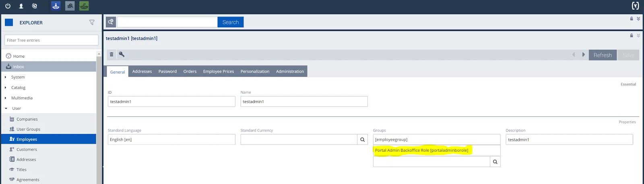
Task: Click magnifier icon of Standard Currency field
Action: 362,140
